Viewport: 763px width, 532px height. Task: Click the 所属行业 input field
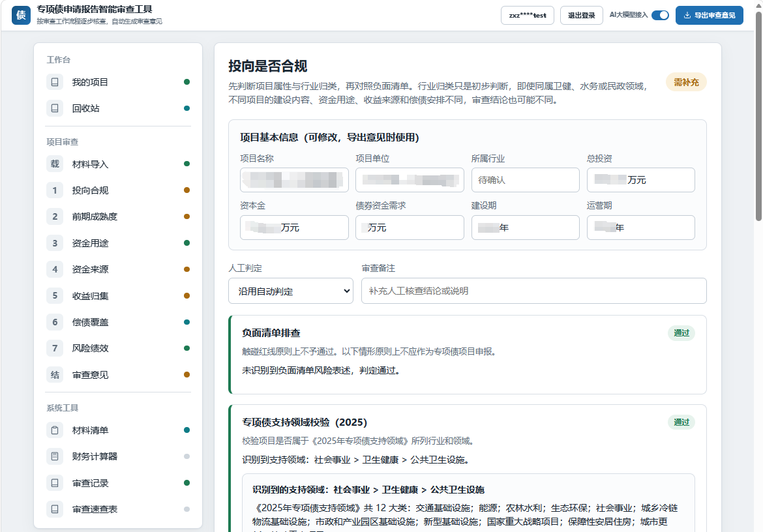pyautogui.click(x=526, y=180)
